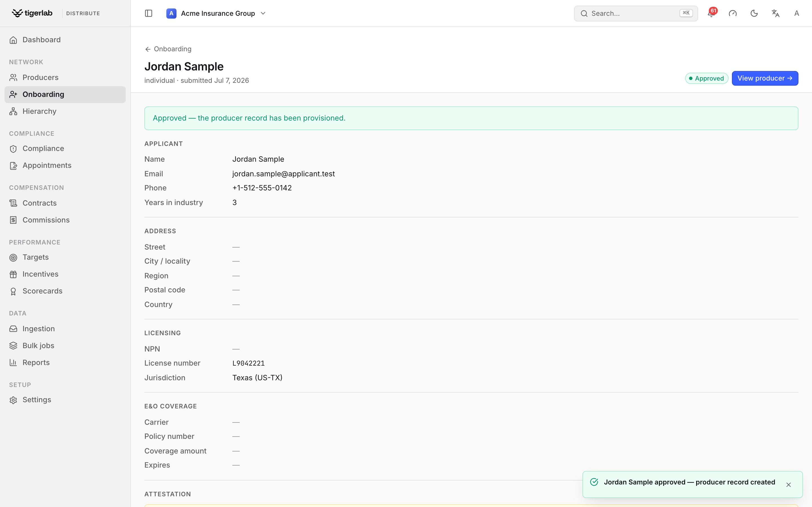Open notifications bell with 61 badge
812x507 pixels.
click(711, 13)
